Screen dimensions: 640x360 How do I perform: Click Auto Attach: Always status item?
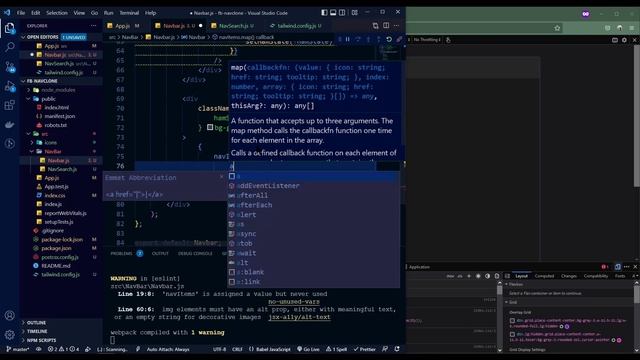point(168,349)
